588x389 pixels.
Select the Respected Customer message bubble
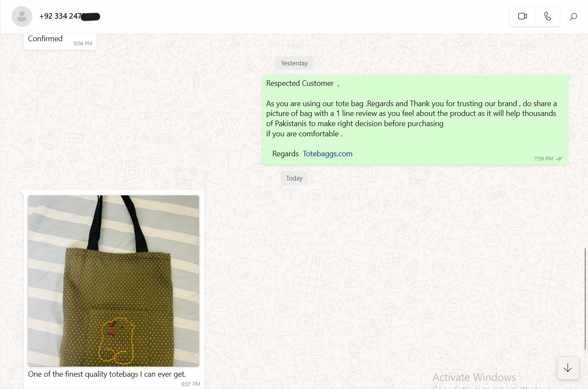pos(415,120)
